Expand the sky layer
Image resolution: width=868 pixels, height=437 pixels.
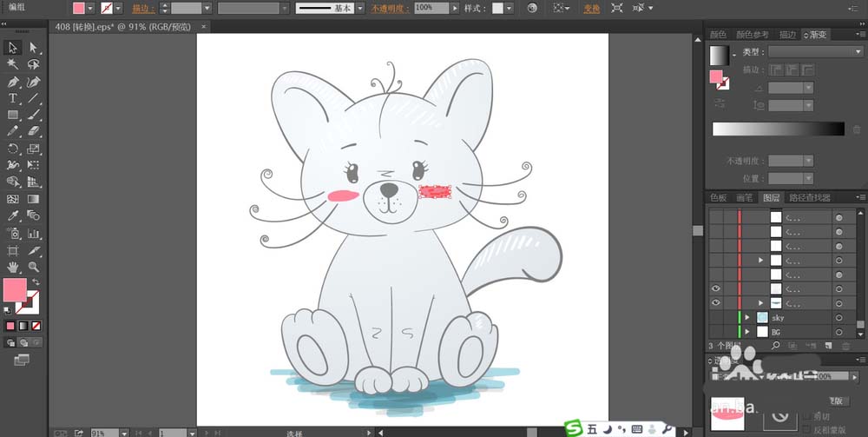[746, 317]
